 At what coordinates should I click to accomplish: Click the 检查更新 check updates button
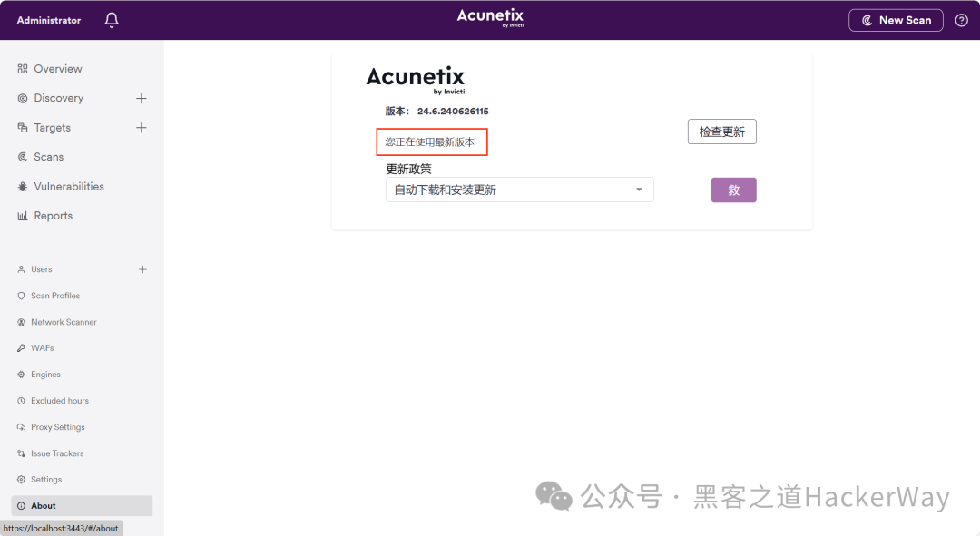pos(722,132)
